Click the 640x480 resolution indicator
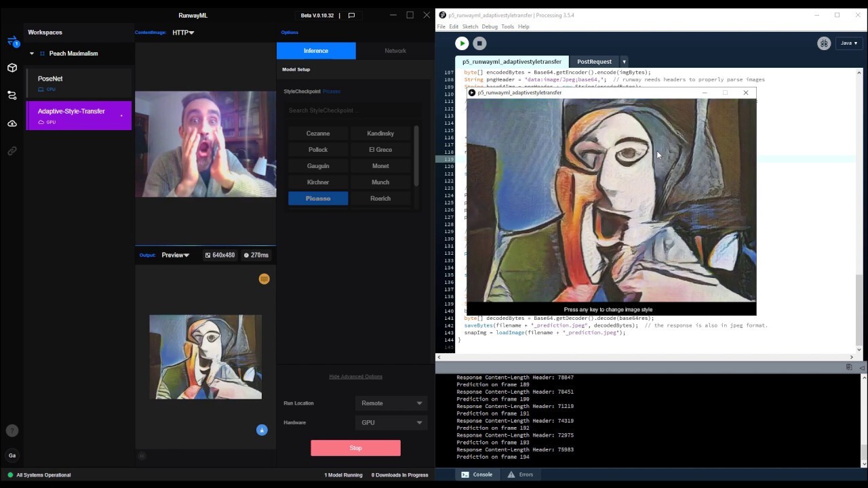Image resolution: width=868 pixels, height=488 pixels. tap(220, 255)
